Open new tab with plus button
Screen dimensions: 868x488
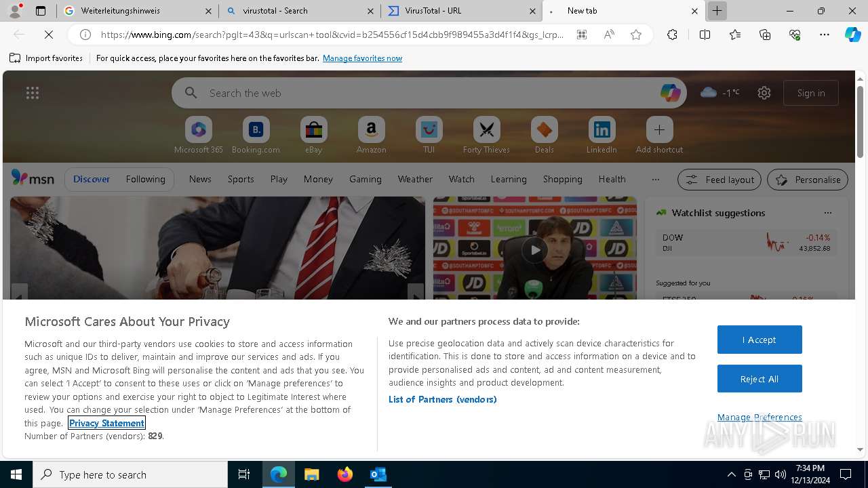(717, 11)
